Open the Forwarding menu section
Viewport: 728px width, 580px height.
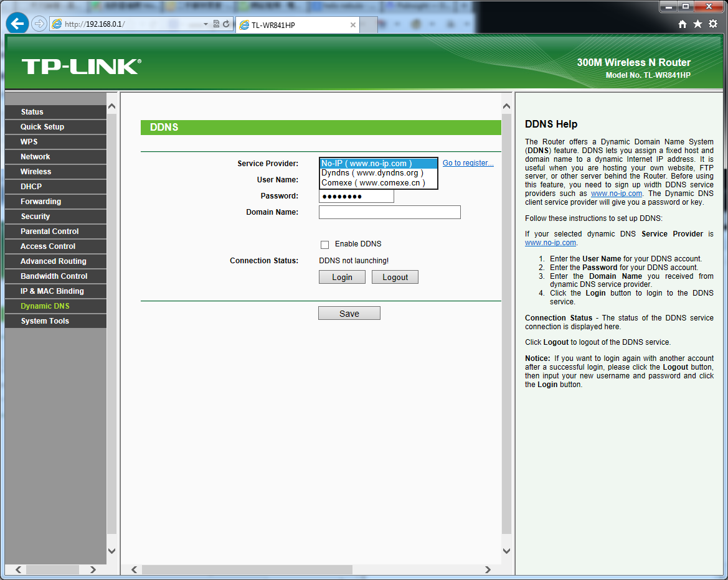40,202
